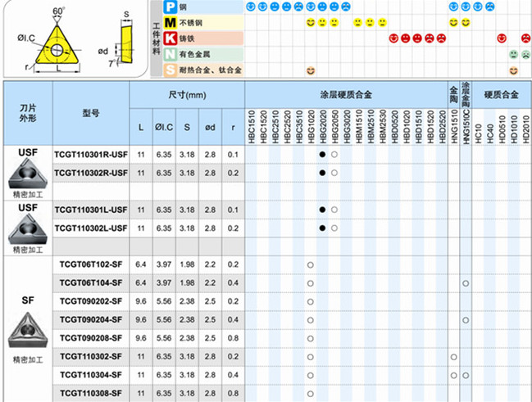This screenshot has height=402, width=532.
Task: Click the 刀片外形 header cell
Action: pos(28,113)
